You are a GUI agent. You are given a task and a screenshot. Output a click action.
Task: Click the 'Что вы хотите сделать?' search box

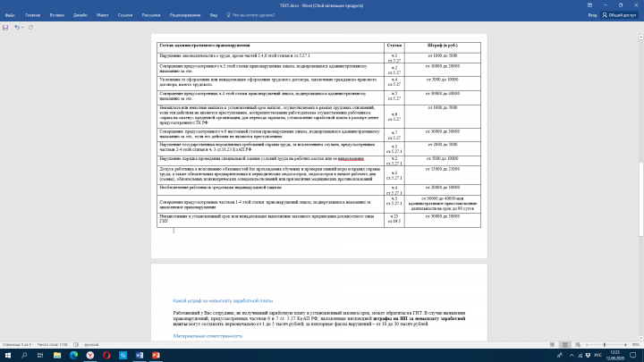pyautogui.click(x=251, y=15)
